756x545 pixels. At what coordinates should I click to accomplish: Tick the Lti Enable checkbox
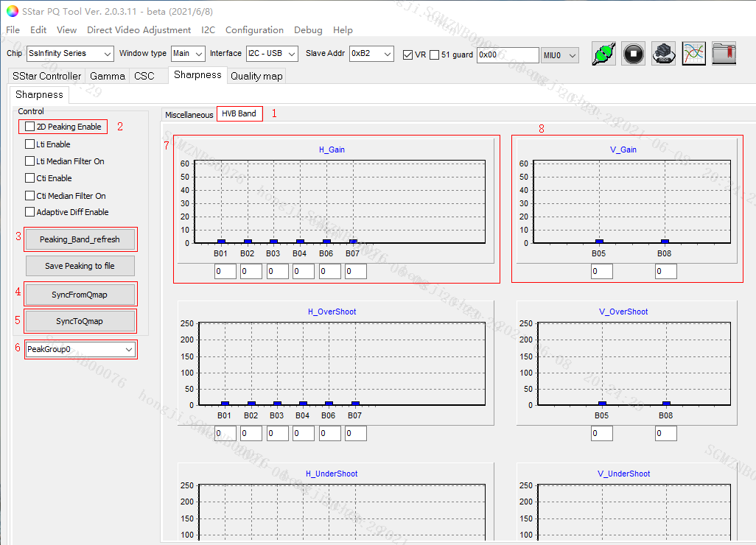pyautogui.click(x=30, y=144)
